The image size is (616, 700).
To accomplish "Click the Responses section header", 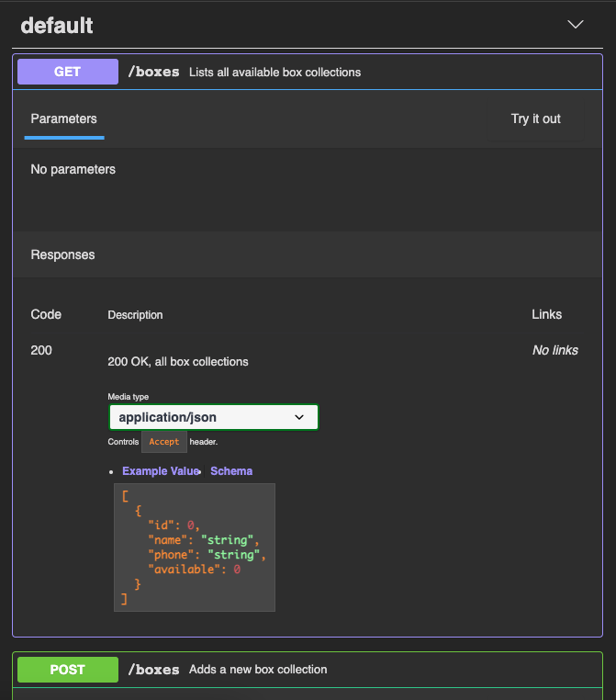I will [62, 254].
